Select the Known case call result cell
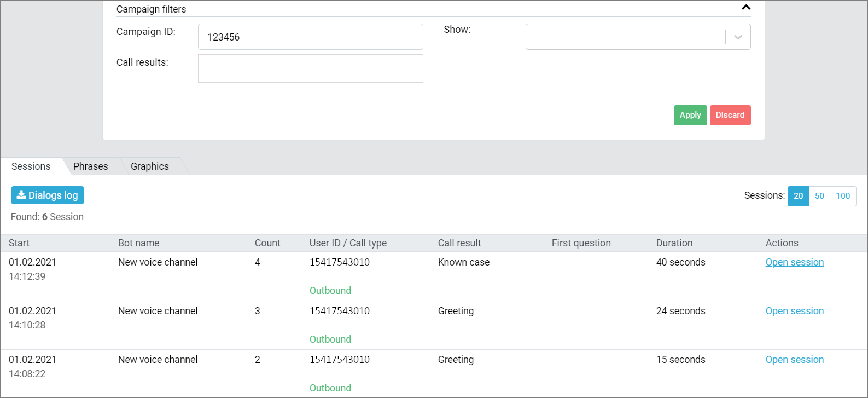Image resolution: width=868 pixels, height=398 pixels. pyautogui.click(x=464, y=262)
